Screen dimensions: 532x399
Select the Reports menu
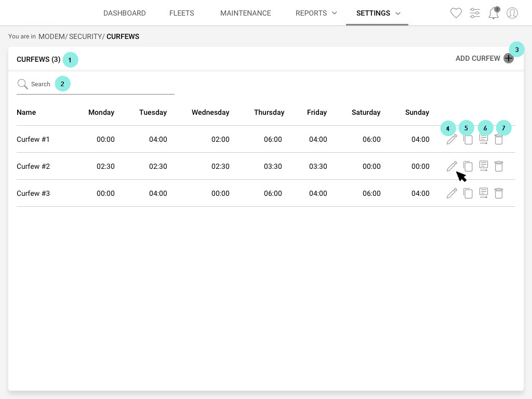coord(311,13)
